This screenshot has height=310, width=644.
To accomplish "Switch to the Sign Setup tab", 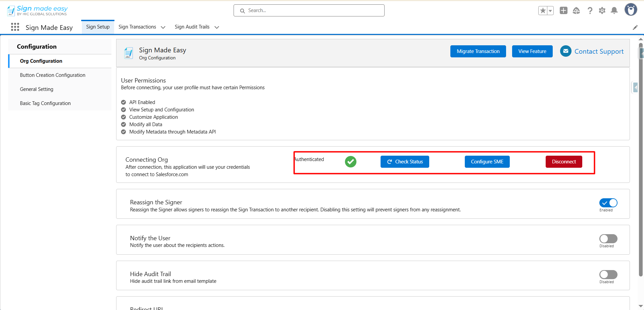I will [98, 27].
